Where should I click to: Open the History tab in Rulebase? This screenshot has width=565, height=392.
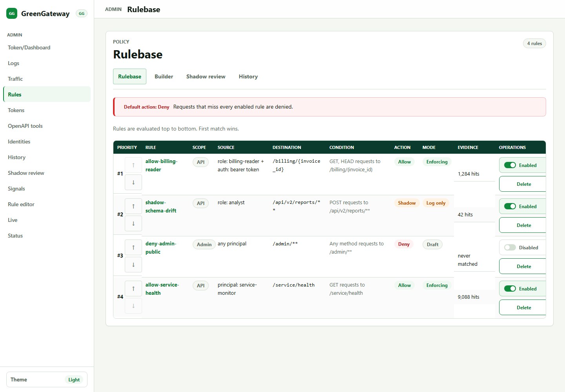coord(248,76)
